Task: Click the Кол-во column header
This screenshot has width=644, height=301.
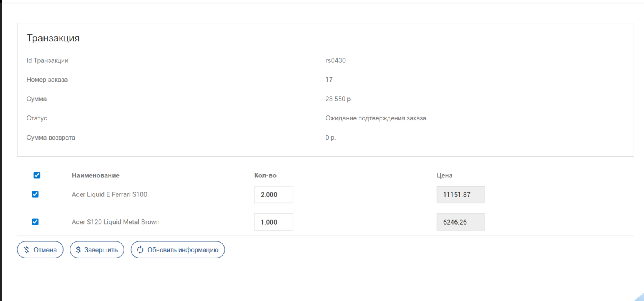Action: [x=265, y=175]
